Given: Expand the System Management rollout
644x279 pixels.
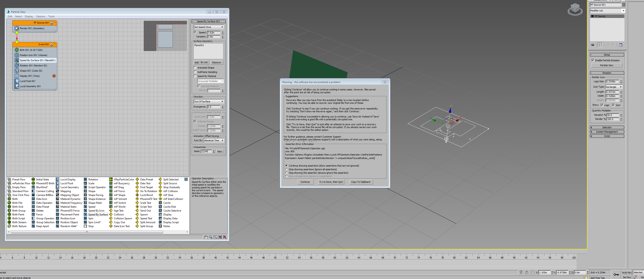Looking at the screenshot, I should 606,132.
